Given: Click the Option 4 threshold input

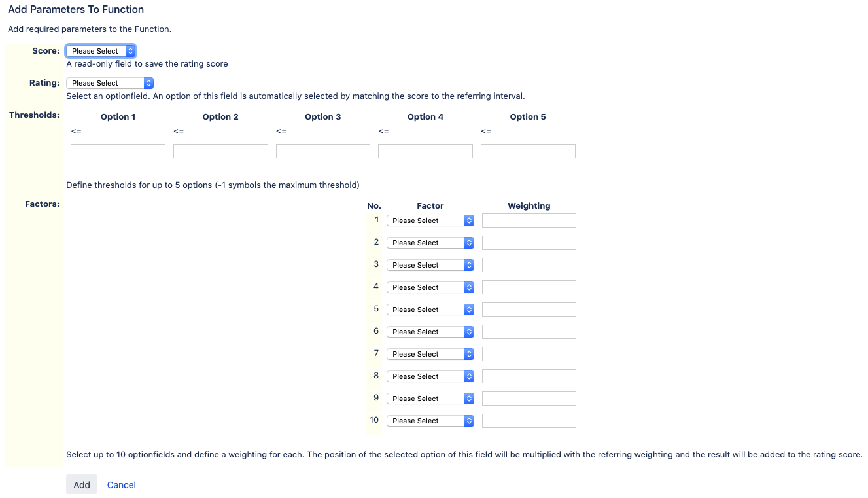Looking at the screenshot, I should (x=425, y=151).
